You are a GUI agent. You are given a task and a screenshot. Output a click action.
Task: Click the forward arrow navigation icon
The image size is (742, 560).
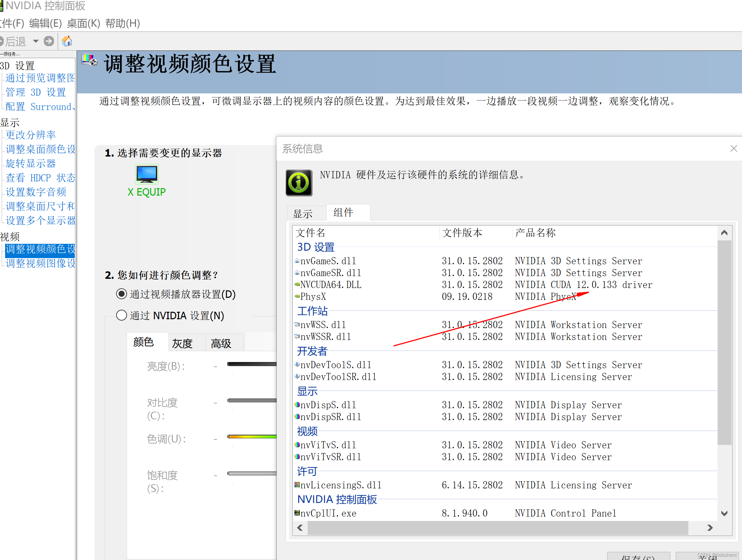49,41
